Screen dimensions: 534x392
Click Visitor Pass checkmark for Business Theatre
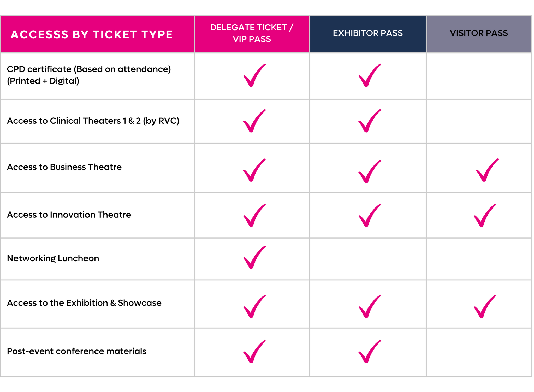pos(487,170)
